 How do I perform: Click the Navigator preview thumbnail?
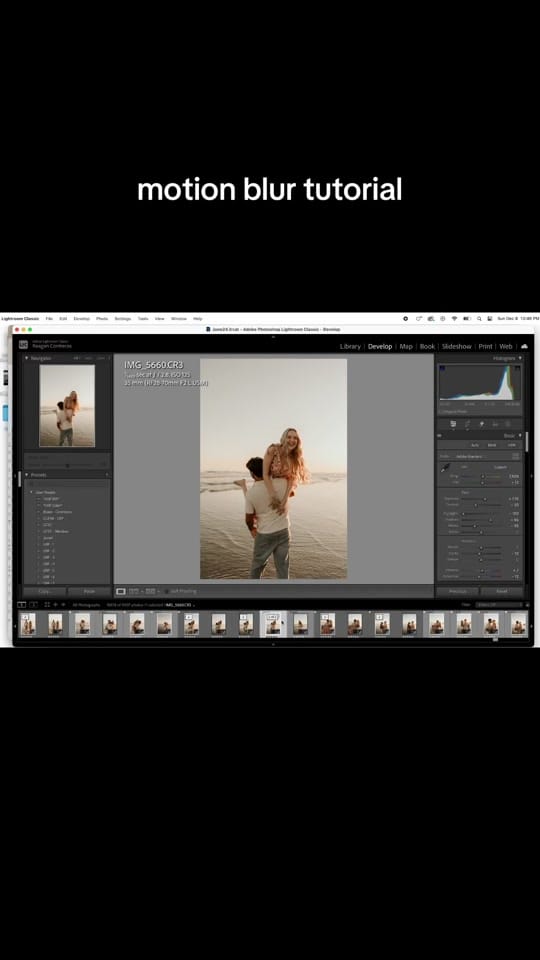(67, 405)
